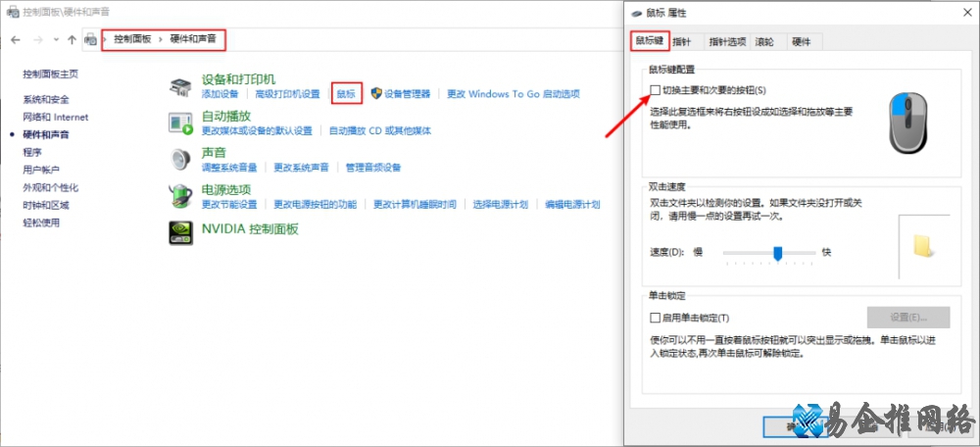Image resolution: width=980 pixels, height=447 pixels.
Task: Click 更改 Windows To Go 启动选项
Action: coord(514,94)
